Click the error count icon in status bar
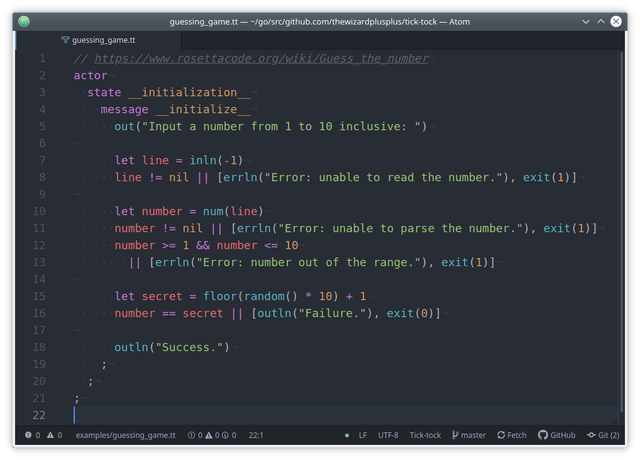640x460 pixels. (28, 435)
